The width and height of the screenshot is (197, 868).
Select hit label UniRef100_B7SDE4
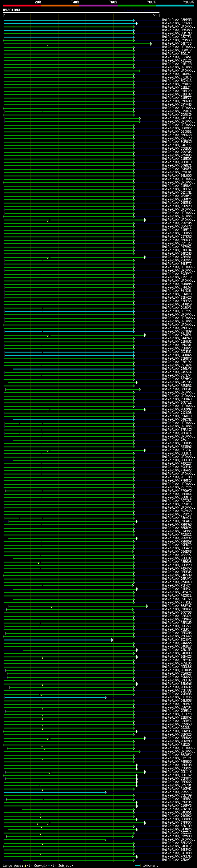coord(176,111)
